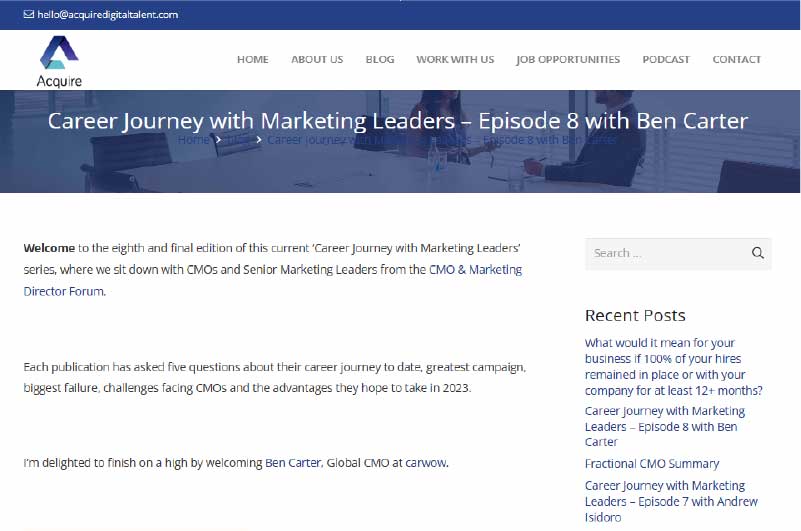Visit the PODCAST page
The height and width of the screenshot is (531, 801).
point(666,59)
